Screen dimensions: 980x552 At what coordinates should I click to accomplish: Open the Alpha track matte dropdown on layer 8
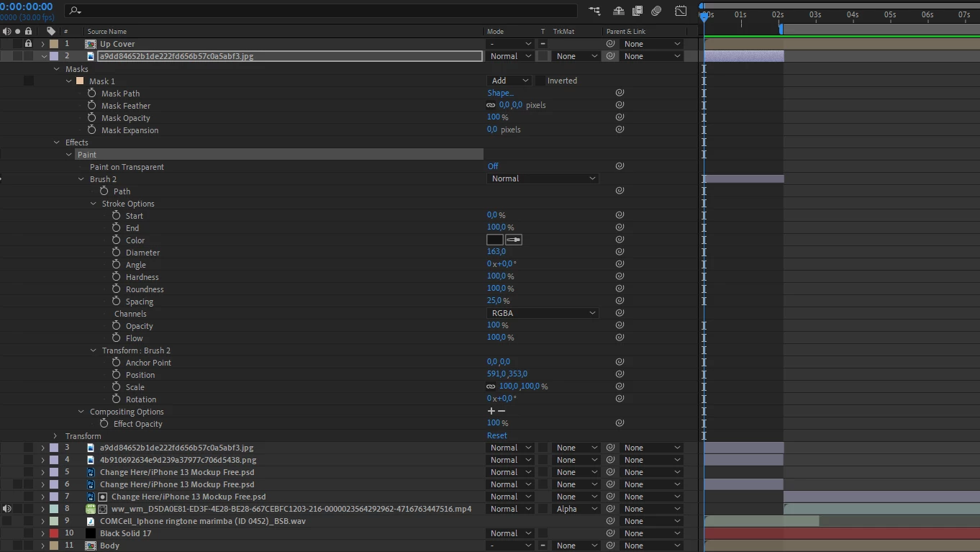pos(576,509)
